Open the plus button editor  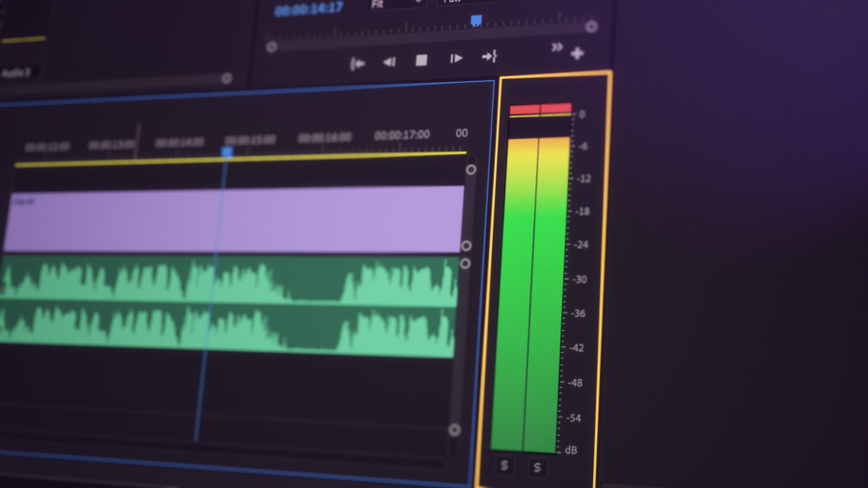[x=578, y=53]
